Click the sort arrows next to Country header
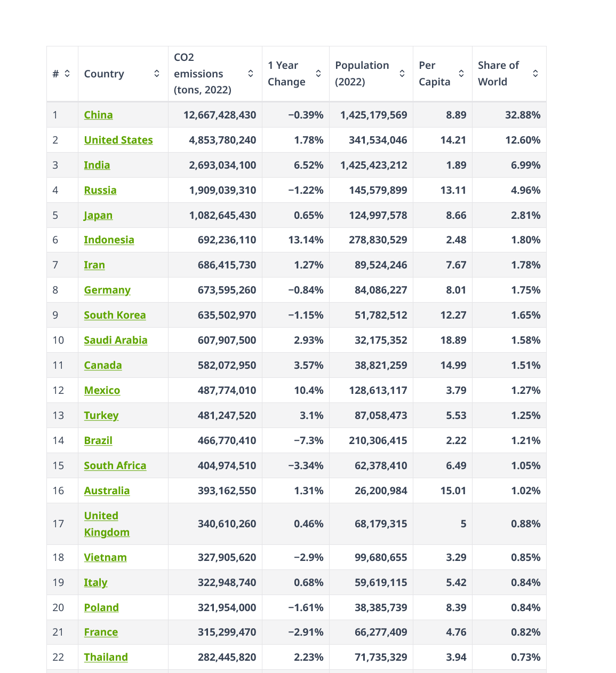 (x=156, y=74)
